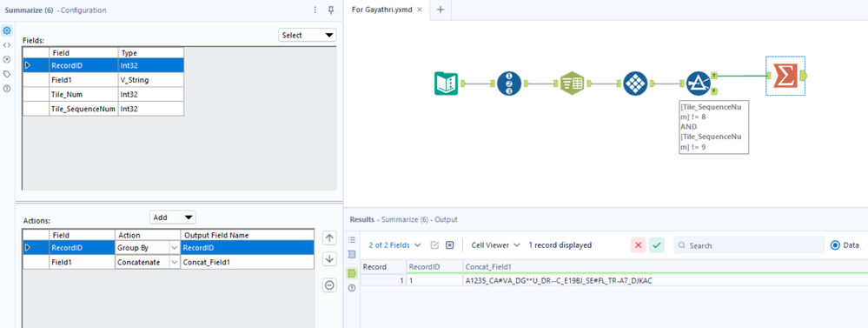
Task: Click the Filter tool annotation text box
Action: point(713,127)
